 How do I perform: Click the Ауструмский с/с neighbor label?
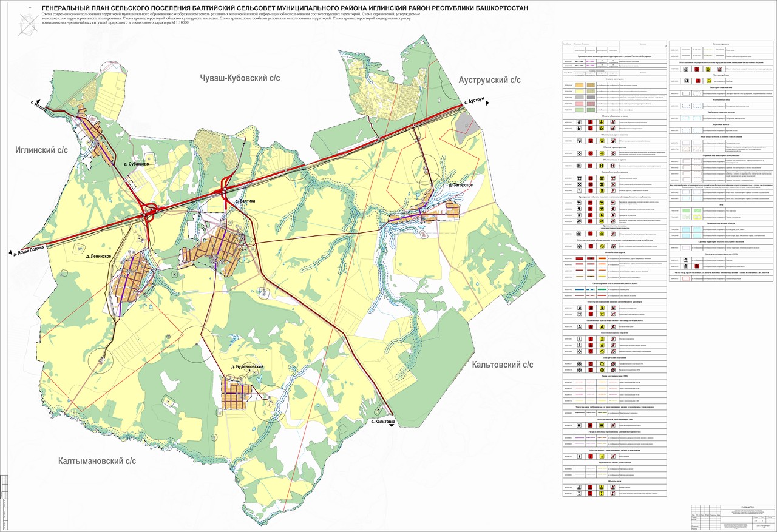pyautogui.click(x=489, y=80)
